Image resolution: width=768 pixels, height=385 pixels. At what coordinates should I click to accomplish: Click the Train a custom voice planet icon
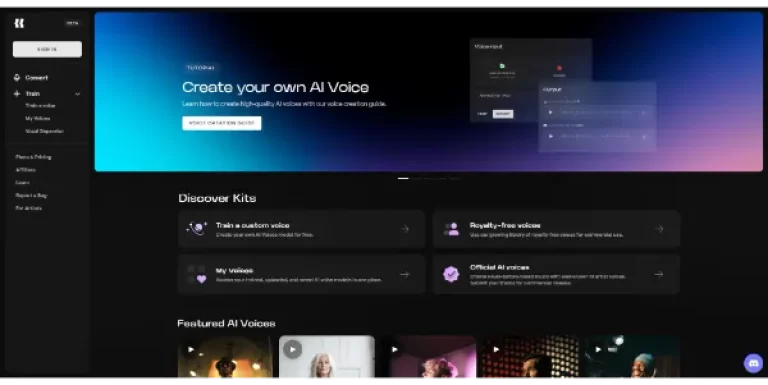coord(197,229)
